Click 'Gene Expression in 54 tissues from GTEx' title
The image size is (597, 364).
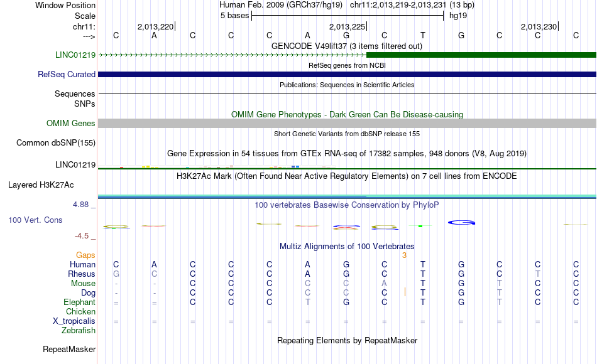coord(347,153)
